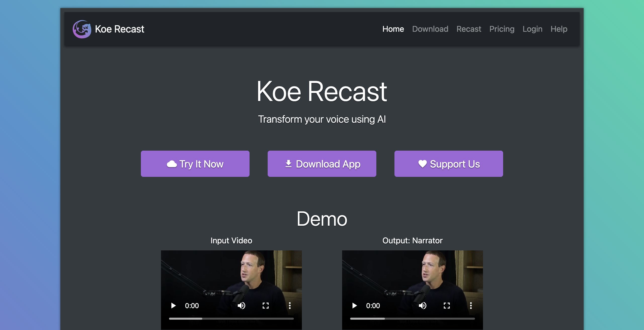This screenshot has height=330, width=644.
Task: Enter fullscreen on Output Narrator video
Action: click(447, 306)
